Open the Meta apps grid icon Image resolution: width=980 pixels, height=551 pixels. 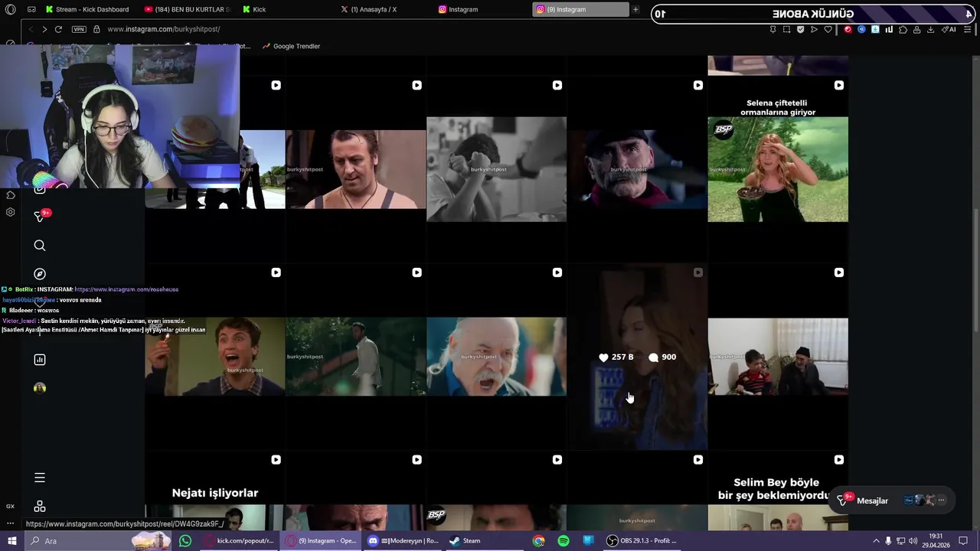tap(40, 507)
